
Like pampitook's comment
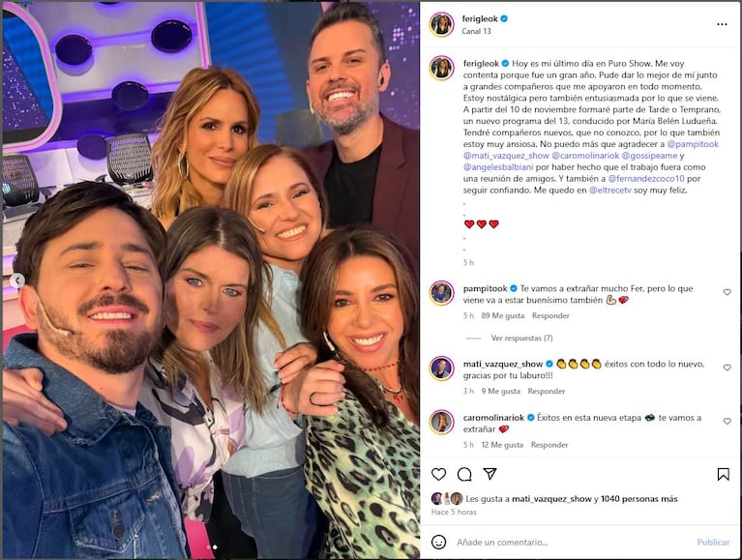pos(727,292)
